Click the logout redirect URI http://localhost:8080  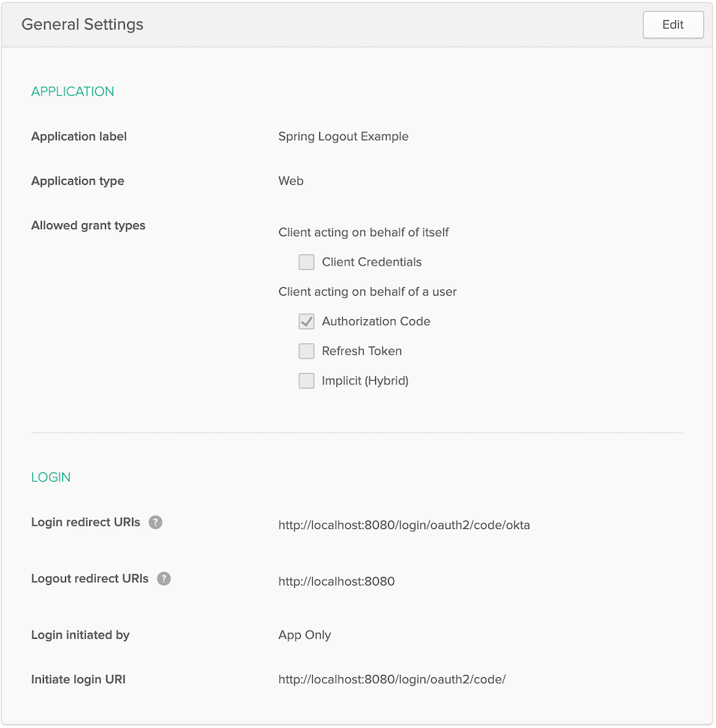click(337, 581)
